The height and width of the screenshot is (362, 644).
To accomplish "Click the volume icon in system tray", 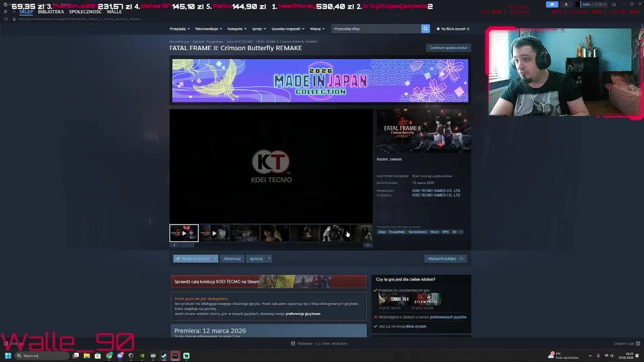I will pos(612,355).
